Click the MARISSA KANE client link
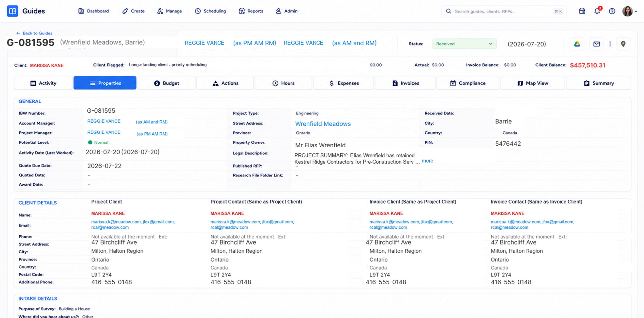 47,65
